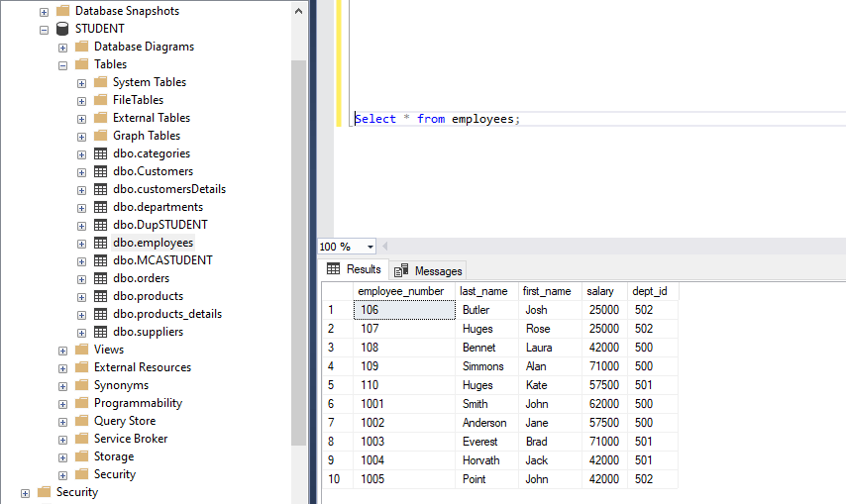Select the Security label under STUDENT database
The height and width of the screenshot is (504, 846).
[115, 474]
